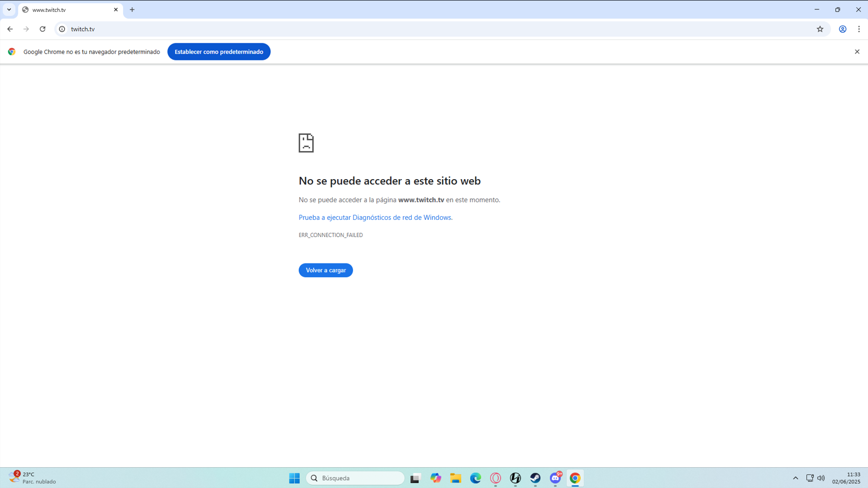Open the clock and calendar at 11:33
Screen dimensions: 868x488
(x=847, y=478)
